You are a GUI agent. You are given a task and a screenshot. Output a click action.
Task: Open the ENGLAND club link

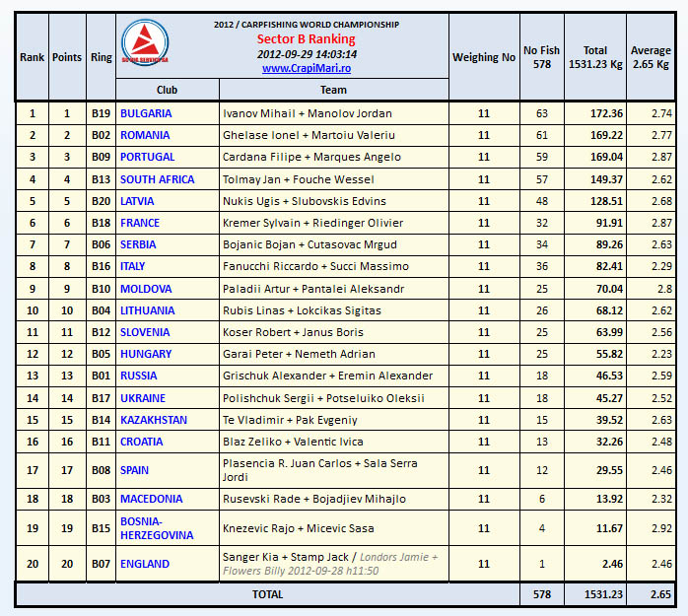click(x=145, y=564)
